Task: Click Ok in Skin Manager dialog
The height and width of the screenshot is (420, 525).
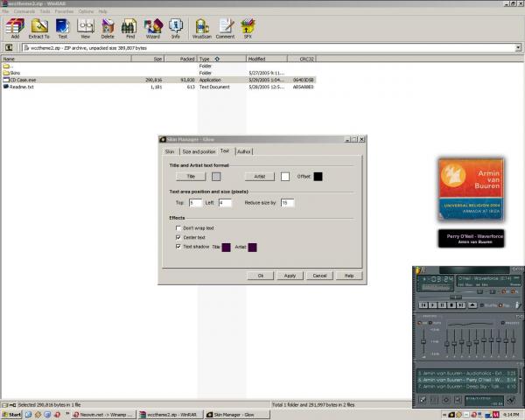Action: tap(261, 276)
